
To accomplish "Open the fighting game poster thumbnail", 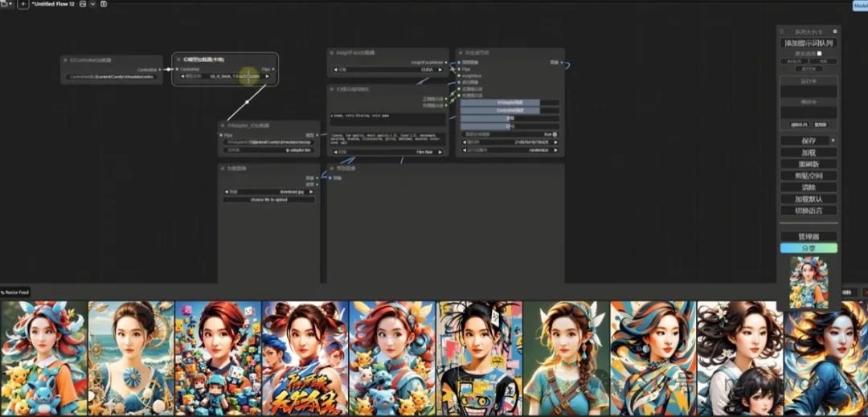I will tap(305, 358).
